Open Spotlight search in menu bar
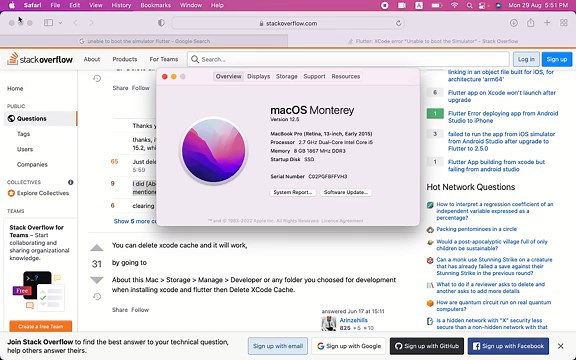The image size is (576, 360). pos(469,5)
